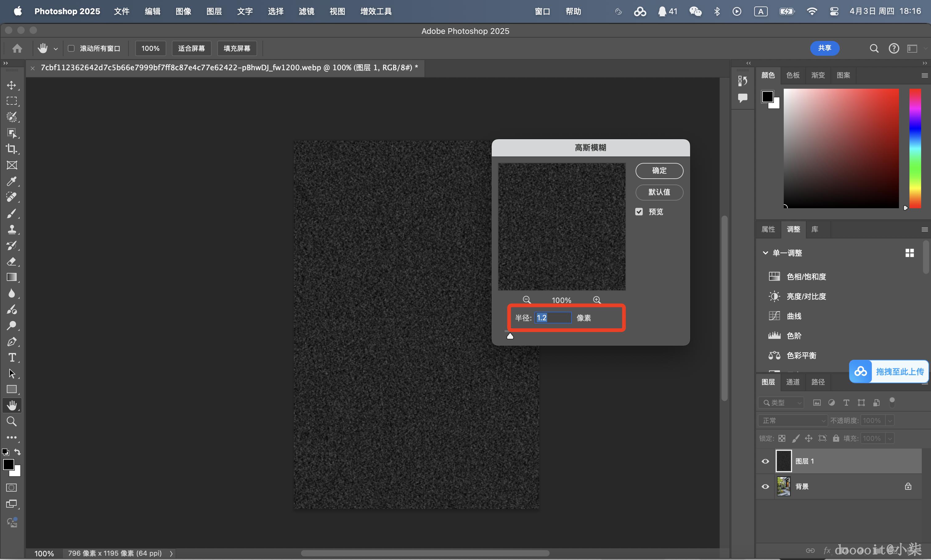Select the Zoom tool in toolbar
This screenshot has width=931, height=560.
point(12,421)
